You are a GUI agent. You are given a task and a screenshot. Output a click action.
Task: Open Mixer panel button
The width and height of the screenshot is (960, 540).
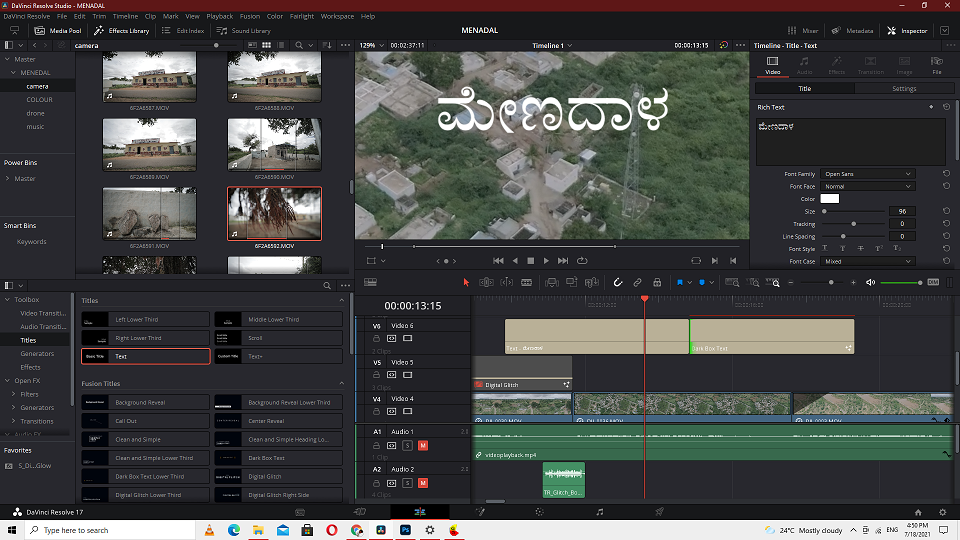coord(803,31)
